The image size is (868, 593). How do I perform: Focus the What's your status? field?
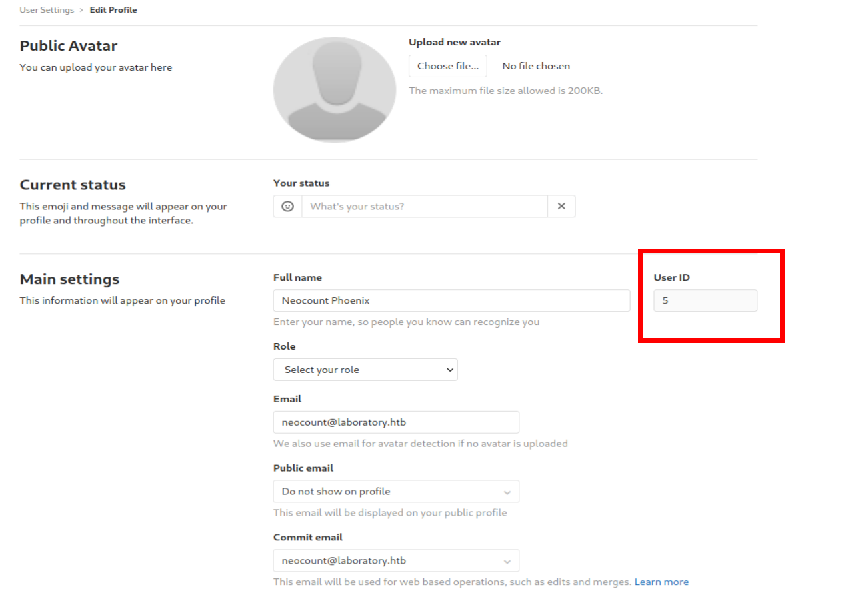424,207
